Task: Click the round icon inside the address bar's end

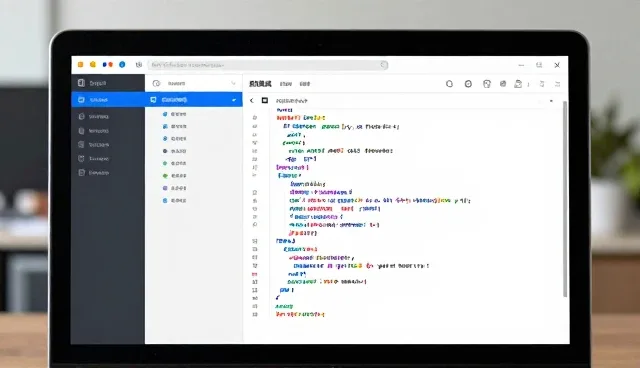Action: point(383,65)
